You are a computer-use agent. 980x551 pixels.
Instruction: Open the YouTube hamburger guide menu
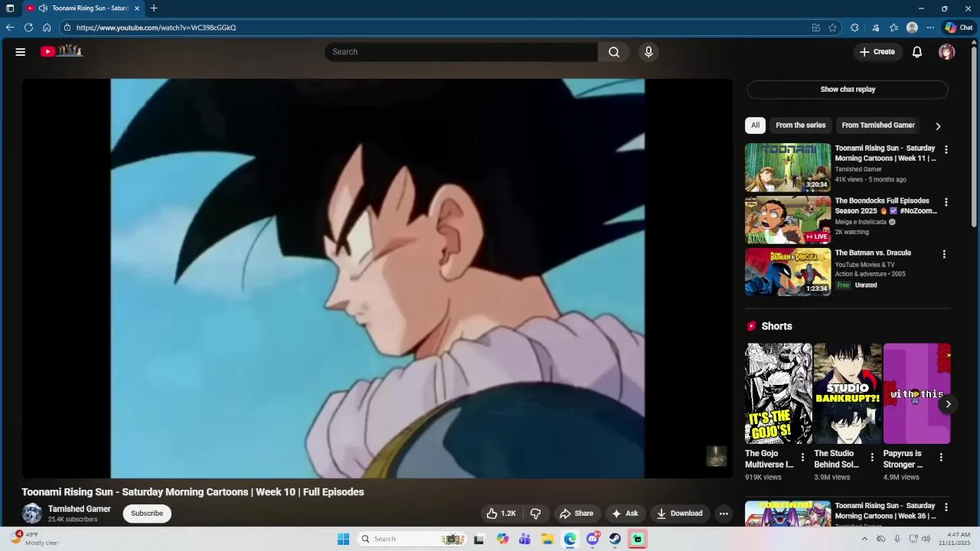(21, 52)
